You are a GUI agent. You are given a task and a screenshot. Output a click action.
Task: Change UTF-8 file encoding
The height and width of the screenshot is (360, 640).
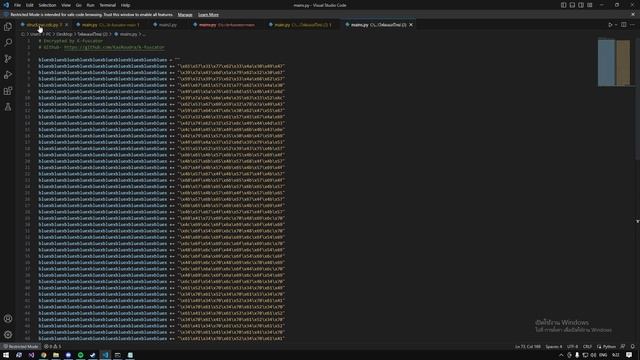pos(573,347)
